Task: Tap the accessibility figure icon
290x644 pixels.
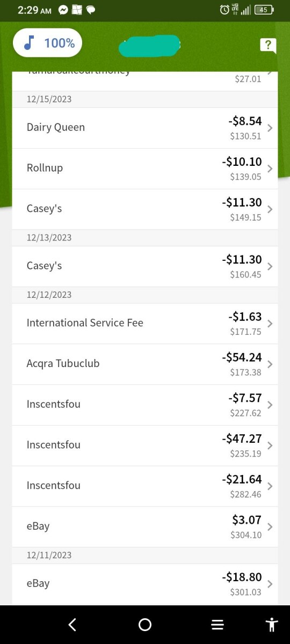Action: pos(272,624)
